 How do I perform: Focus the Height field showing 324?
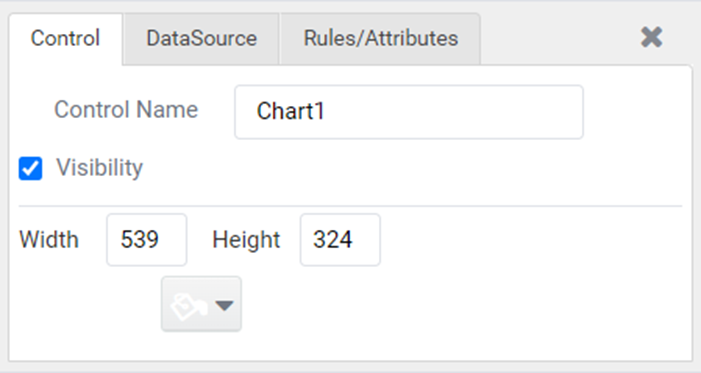340,240
